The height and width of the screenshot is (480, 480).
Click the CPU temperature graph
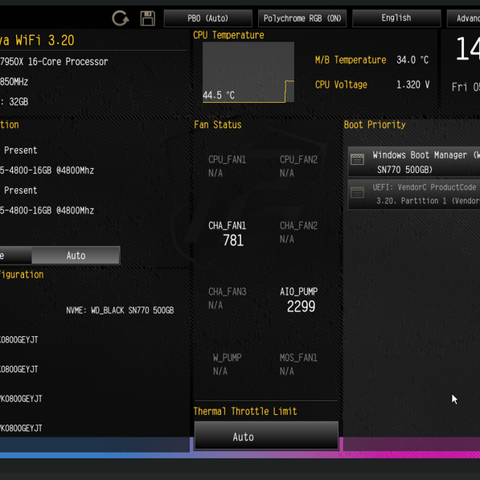[x=248, y=72]
